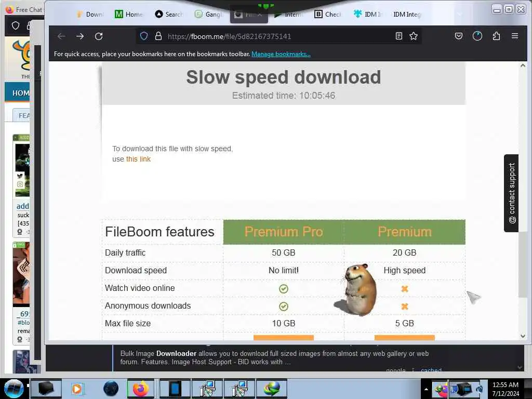This screenshot has width=532, height=399.
Task: Click the 'Estimated time: 10:05:46' text
Action: pyautogui.click(x=284, y=96)
